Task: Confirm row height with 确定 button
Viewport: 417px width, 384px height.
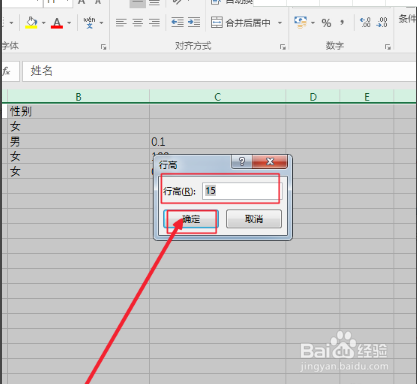Action: [191, 219]
